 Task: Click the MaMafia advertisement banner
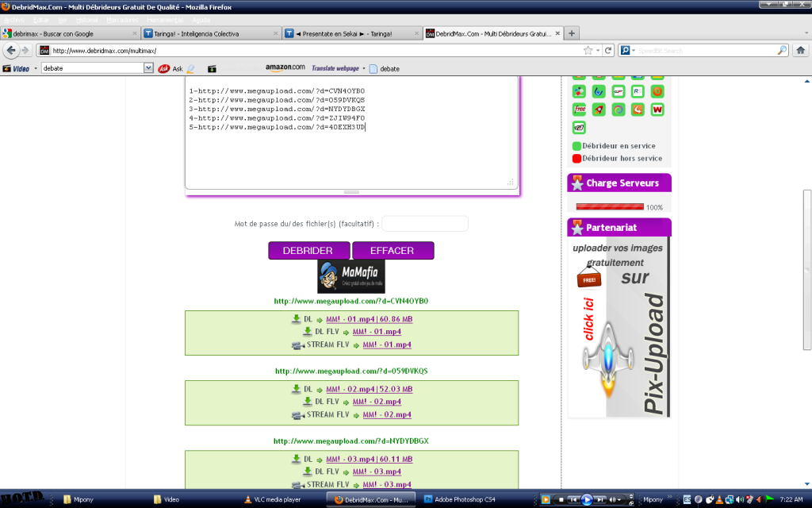click(351, 276)
